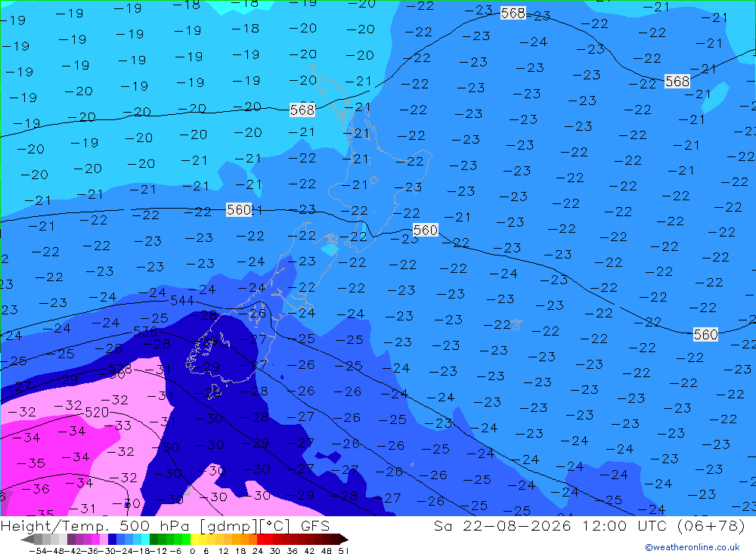
Task: Click the '12:00 UTC' time text
Action: pos(625,525)
